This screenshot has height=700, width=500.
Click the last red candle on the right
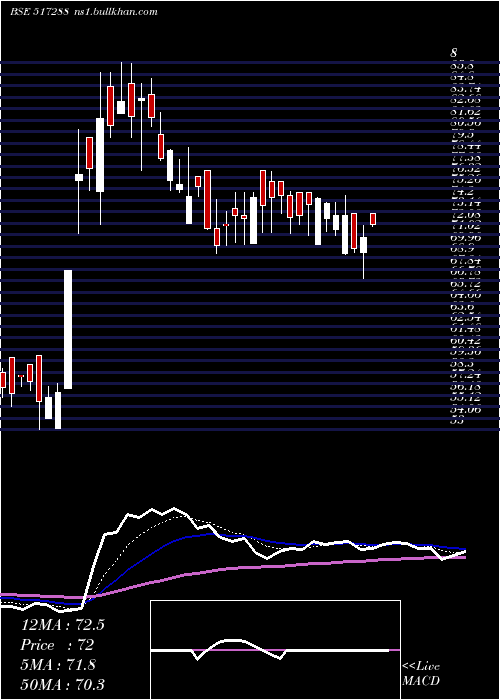pyautogui.click(x=373, y=219)
